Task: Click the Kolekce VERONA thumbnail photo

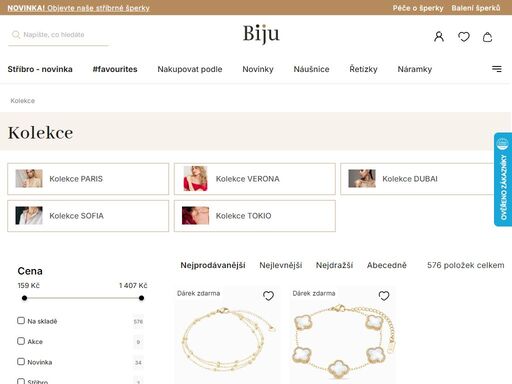Action: click(195, 178)
